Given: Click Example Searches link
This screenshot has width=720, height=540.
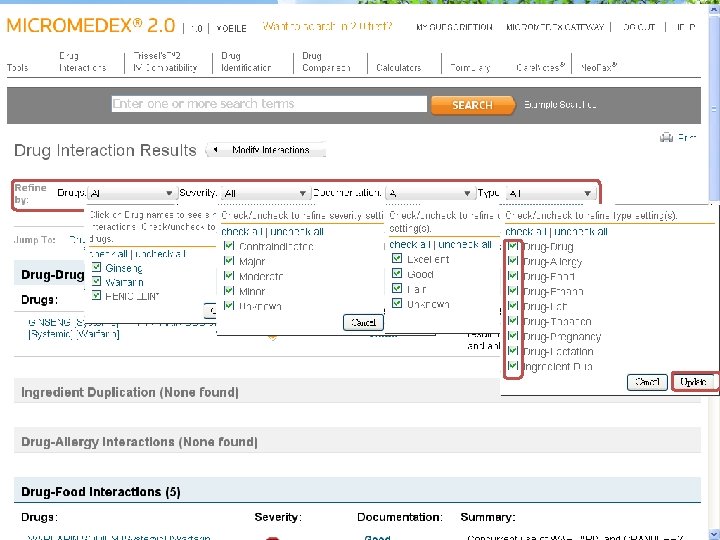Looking at the screenshot, I should click(x=560, y=105).
